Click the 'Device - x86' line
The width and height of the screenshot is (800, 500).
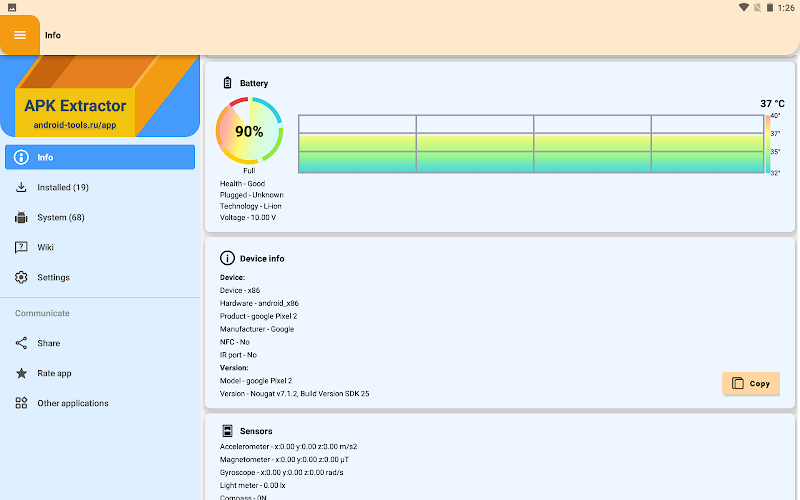tap(240, 290)
